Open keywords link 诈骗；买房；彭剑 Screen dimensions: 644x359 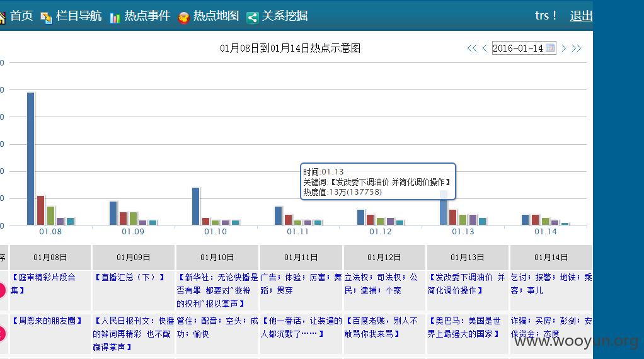(551, 328)
